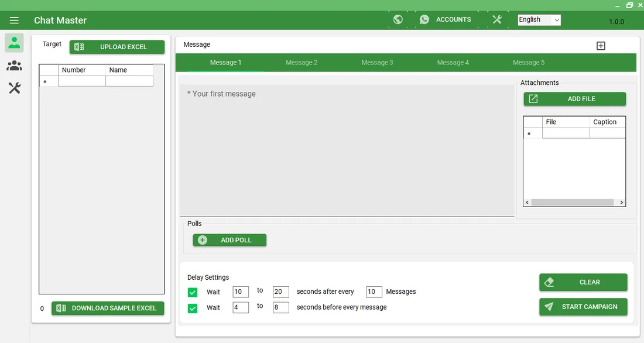Image resolution: width=644 pixels, height=343 pixels.
Task: Click the messages count field
Action: pos(374,291)
